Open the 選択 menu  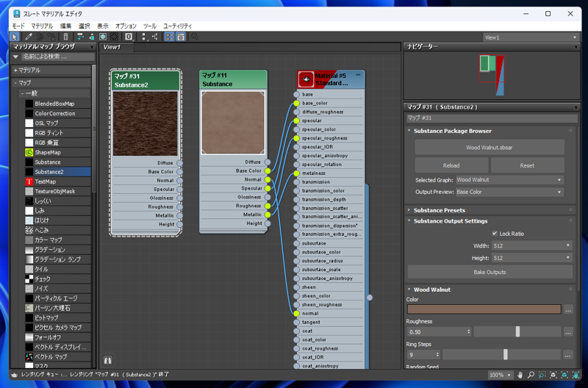85,26
